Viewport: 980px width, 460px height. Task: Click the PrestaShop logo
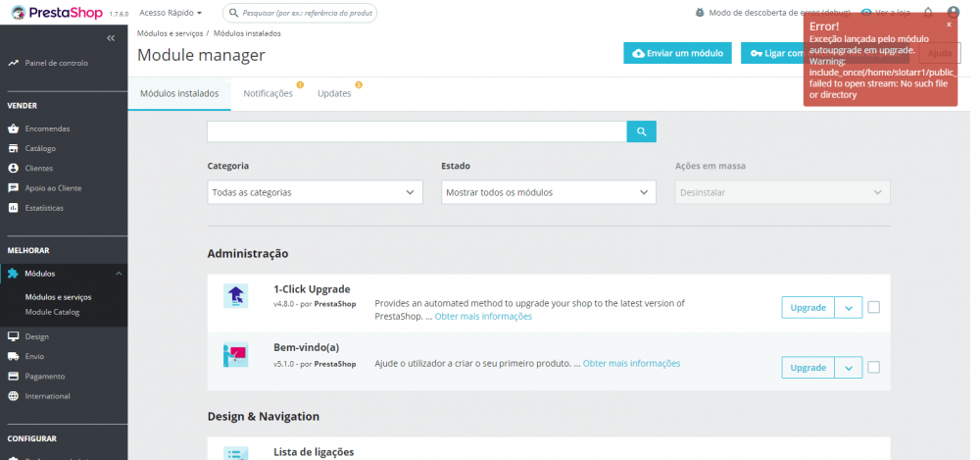coord(58,13)
